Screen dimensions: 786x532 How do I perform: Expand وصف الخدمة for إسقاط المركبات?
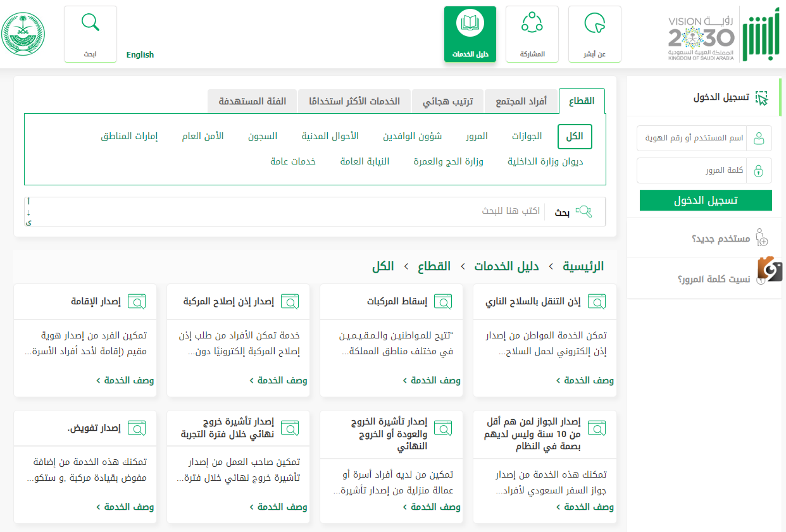[432, 380]
